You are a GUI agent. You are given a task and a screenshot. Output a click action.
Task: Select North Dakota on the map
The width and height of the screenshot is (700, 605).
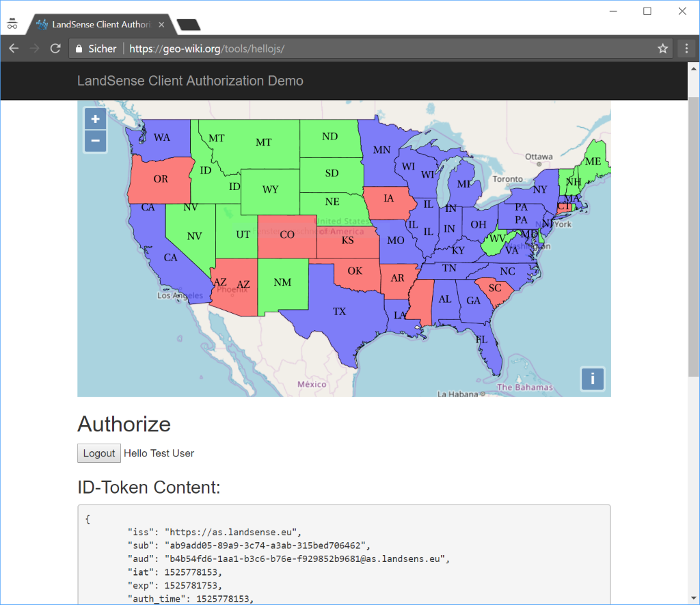pos(330,136)
